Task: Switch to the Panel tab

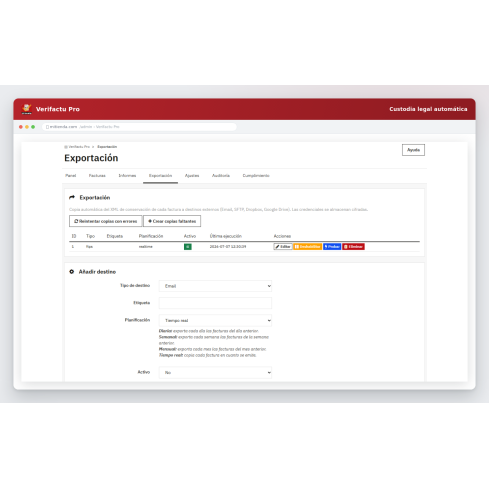Action: (71, 176)
